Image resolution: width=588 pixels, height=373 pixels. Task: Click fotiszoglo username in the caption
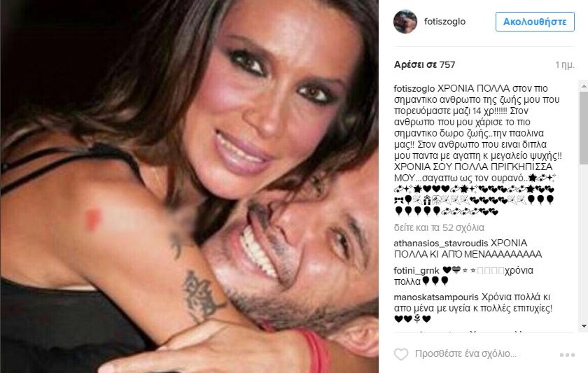point(414,88)
